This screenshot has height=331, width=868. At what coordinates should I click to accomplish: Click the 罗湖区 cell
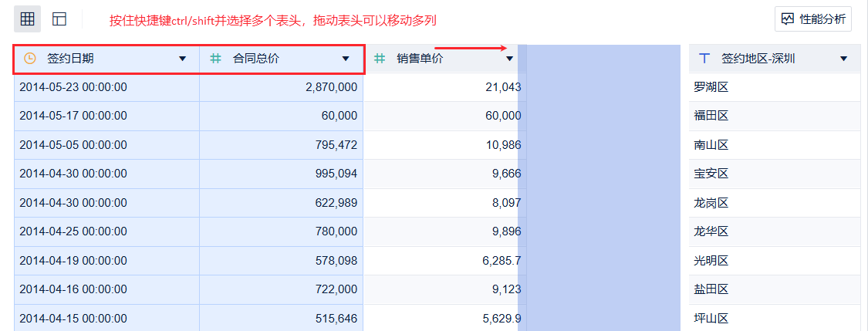coord(711,87)
